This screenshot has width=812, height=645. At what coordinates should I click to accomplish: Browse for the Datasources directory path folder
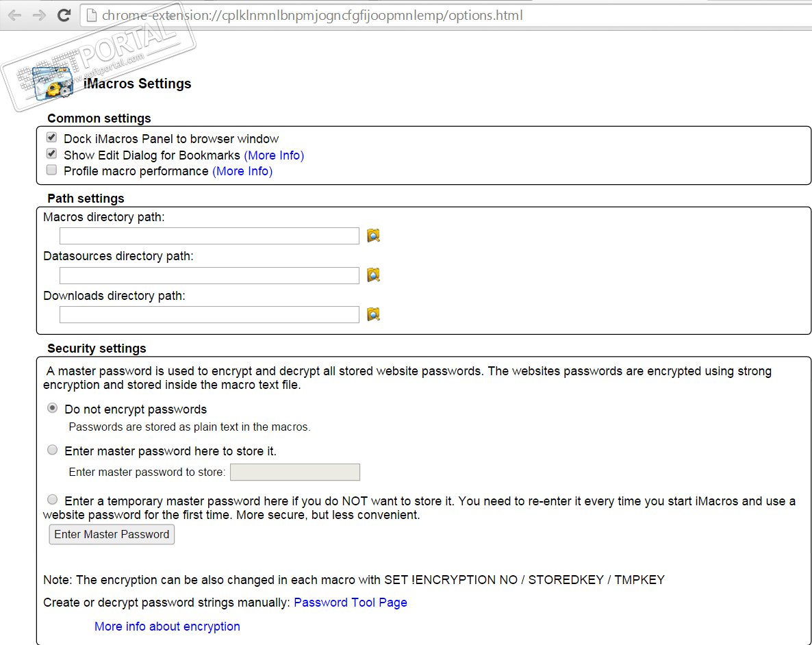tap(373, 275)
